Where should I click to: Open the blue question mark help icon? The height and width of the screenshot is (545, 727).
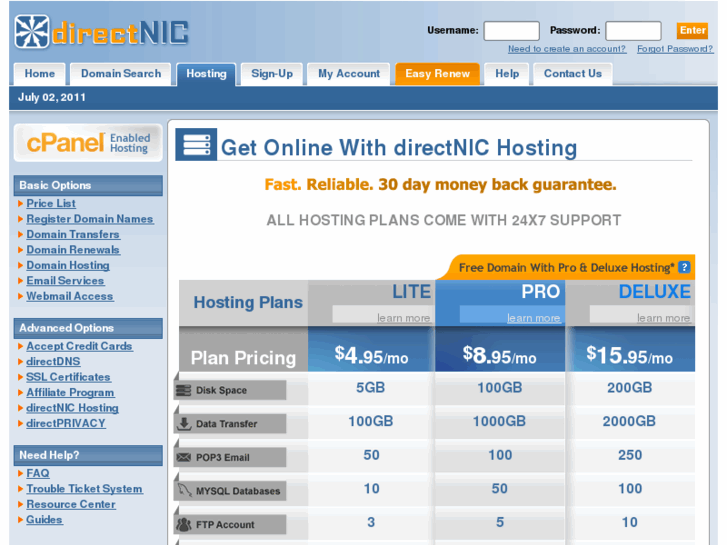684,267
